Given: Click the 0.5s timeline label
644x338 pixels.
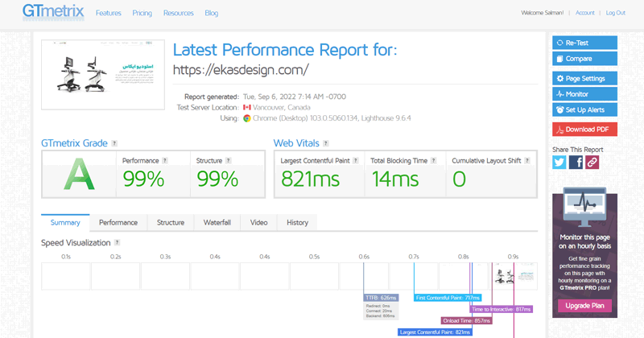Looking at the screenshot, I should [x=314, y=257].
